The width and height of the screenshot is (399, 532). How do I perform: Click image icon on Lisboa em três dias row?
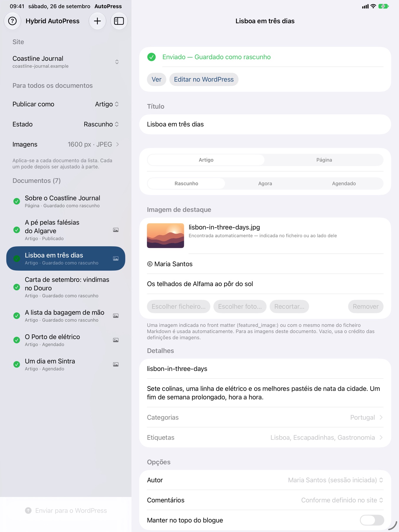(116, 258)
